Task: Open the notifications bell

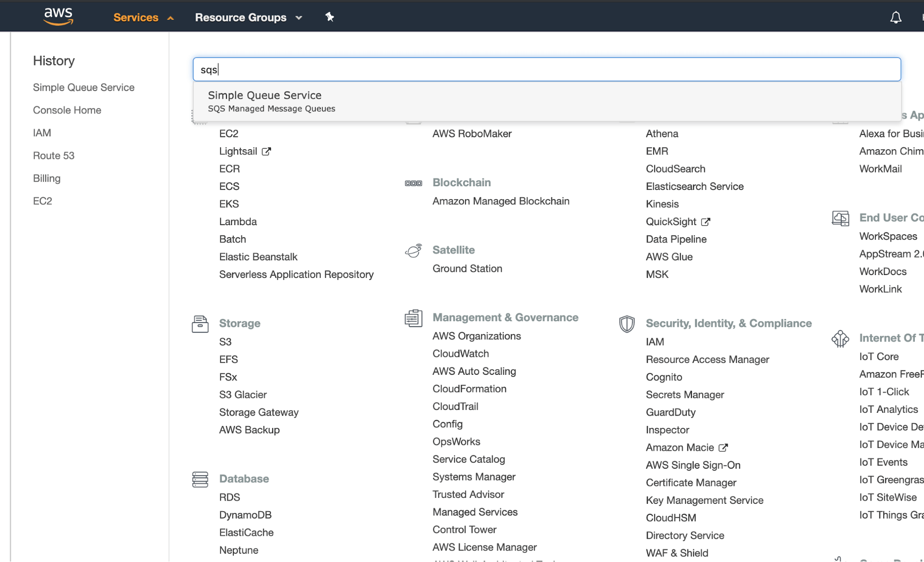Action: click(895, 18)
